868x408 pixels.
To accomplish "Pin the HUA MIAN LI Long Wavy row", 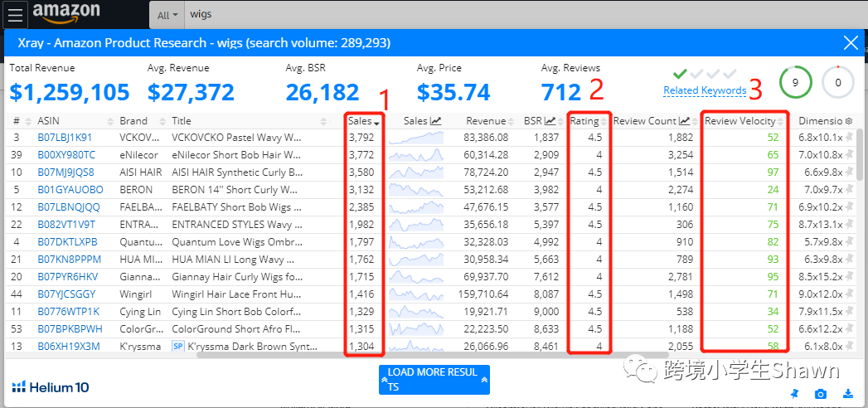I will pos(849,259).
